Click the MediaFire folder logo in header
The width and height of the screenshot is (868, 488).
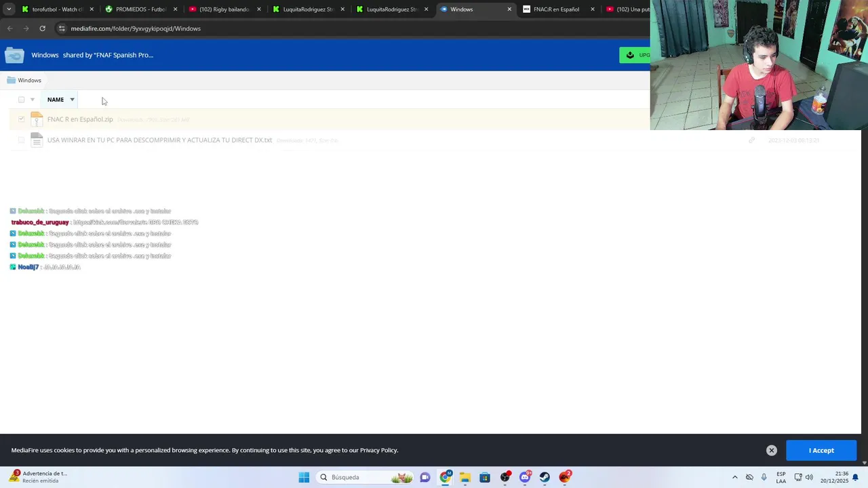click(x=14, y=55)
